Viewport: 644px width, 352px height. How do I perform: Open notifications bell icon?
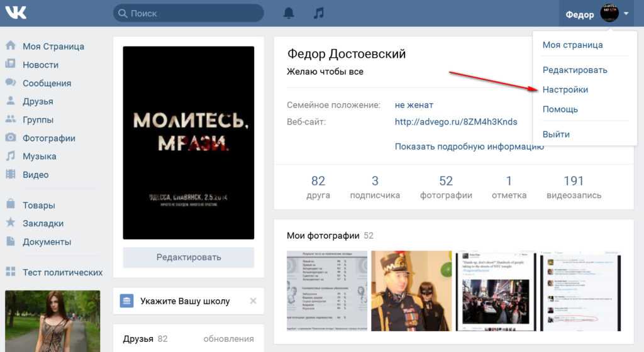[x=289, y=13]
